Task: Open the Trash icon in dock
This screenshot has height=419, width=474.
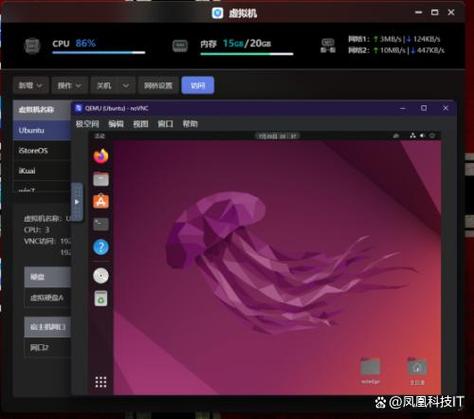Action: [101, 298]
